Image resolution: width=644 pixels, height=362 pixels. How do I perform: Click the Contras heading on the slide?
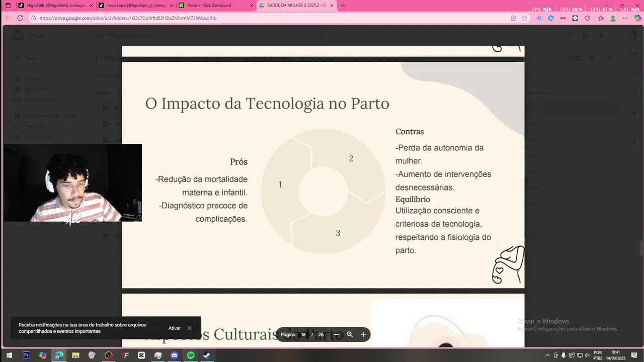tap(410, 131)
